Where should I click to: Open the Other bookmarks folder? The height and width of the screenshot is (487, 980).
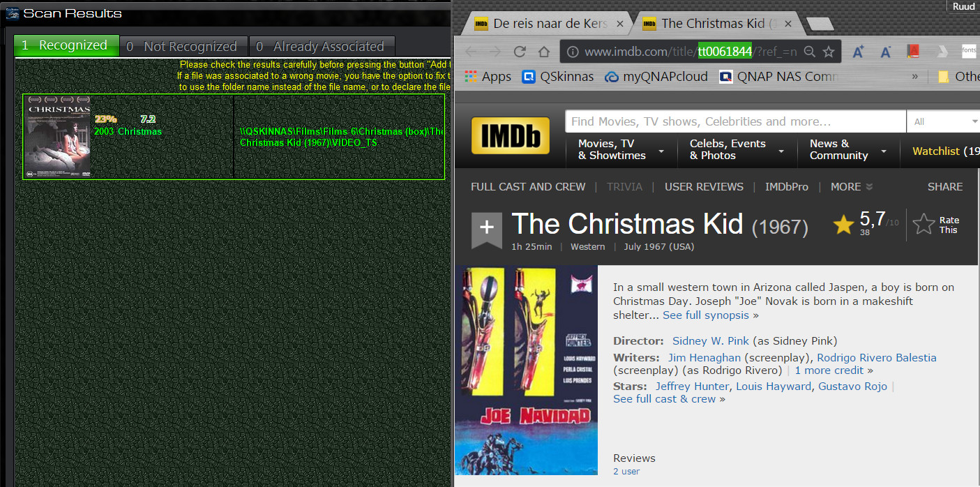(x=958, y=77)
